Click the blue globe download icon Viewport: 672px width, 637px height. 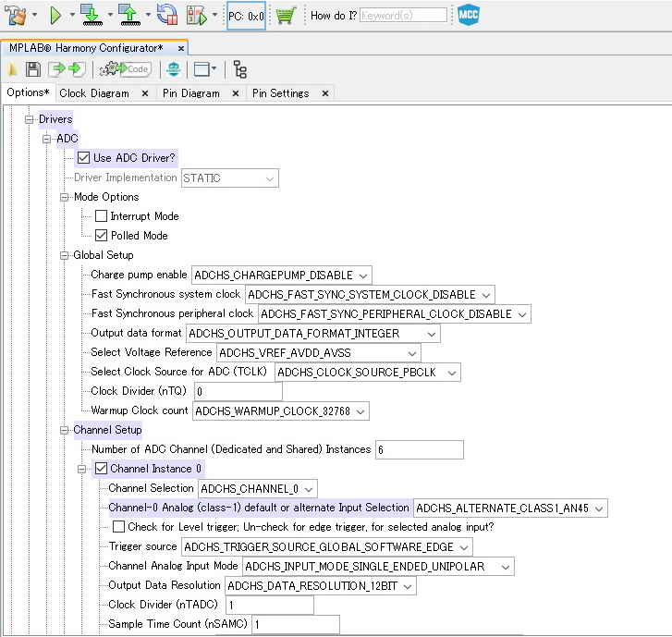(173, 69)
